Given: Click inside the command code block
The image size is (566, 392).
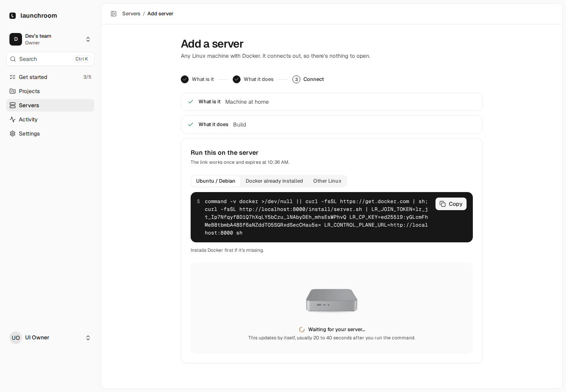Looking at the screenshot, I should (x=332, y=217).
